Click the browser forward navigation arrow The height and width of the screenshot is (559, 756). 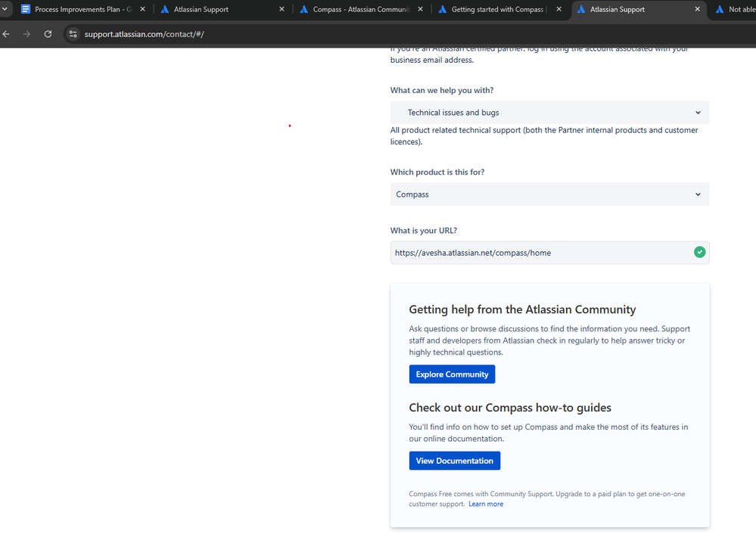[27, 33]
